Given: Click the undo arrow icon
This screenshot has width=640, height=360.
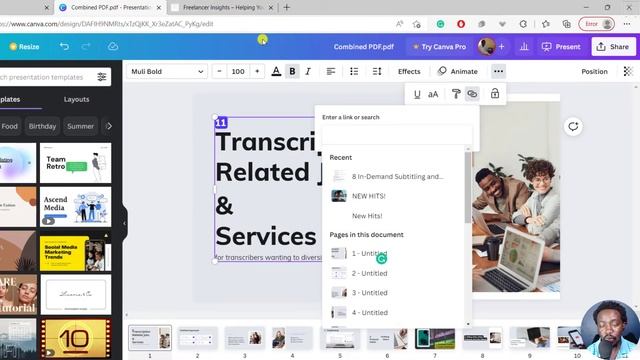Looking at the screenshot, I should [64, 47].
